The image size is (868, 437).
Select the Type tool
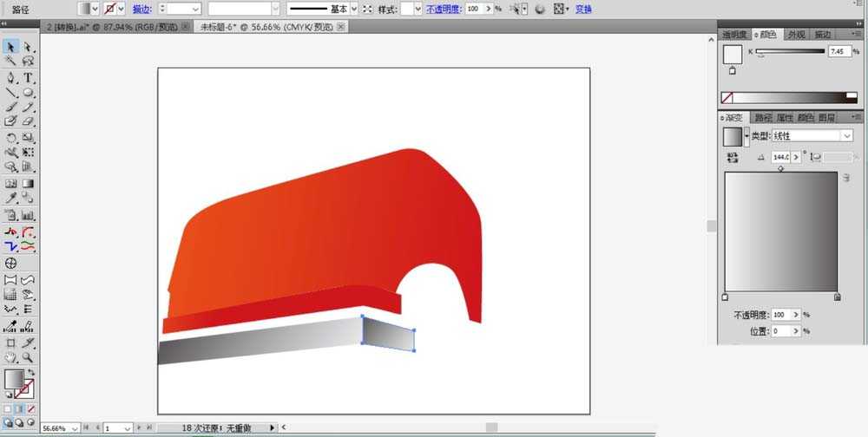pyautogui.click(x=28, y=77)
